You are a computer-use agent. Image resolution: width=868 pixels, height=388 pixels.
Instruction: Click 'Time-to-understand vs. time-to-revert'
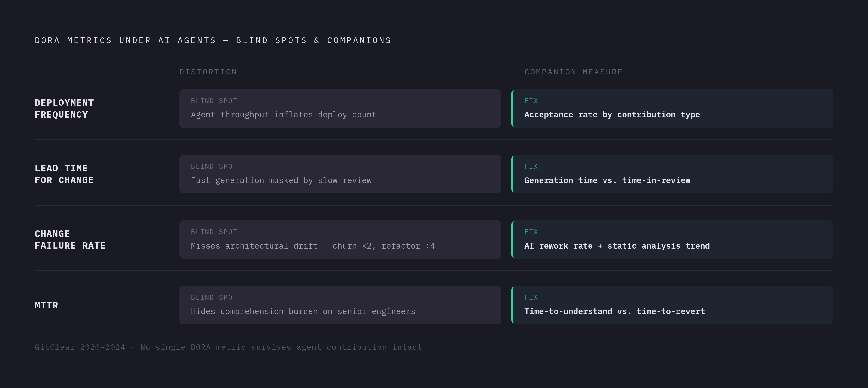[x=615, y=311]
